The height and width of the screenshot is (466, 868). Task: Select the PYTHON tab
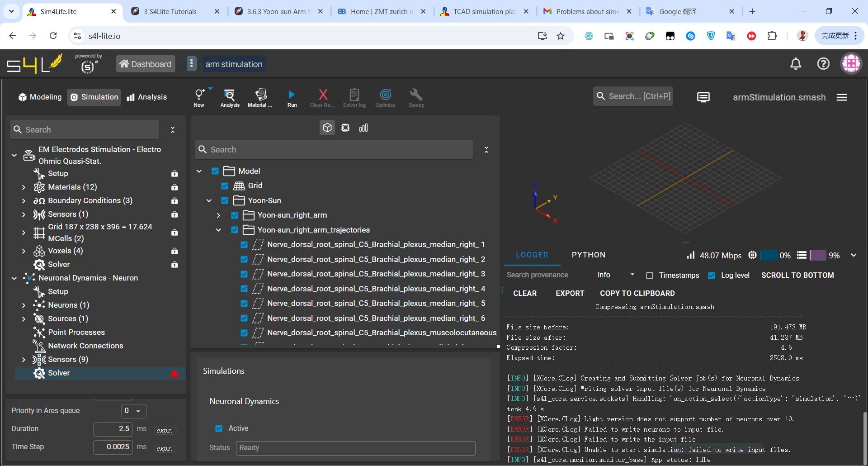(589, 255)
